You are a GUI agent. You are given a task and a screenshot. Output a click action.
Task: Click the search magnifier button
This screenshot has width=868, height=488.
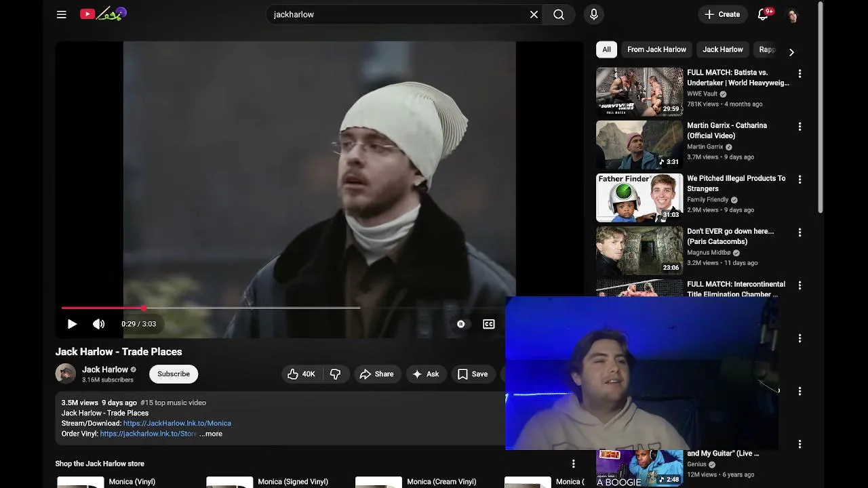pyautogui.click(x=559, y=14)
